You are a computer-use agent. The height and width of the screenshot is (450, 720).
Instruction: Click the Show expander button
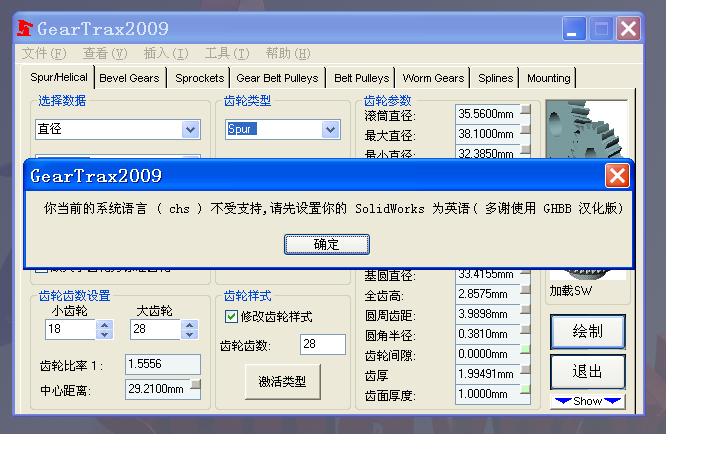point(588,401)
